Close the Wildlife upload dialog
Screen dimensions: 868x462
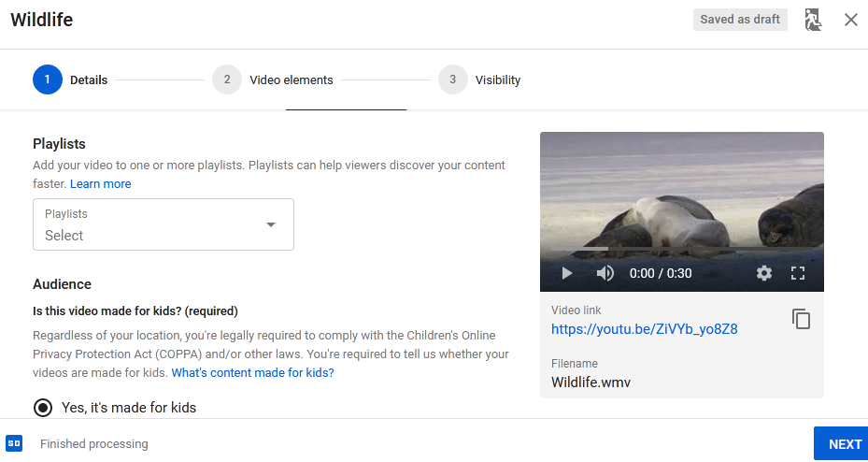coord(850,20)
